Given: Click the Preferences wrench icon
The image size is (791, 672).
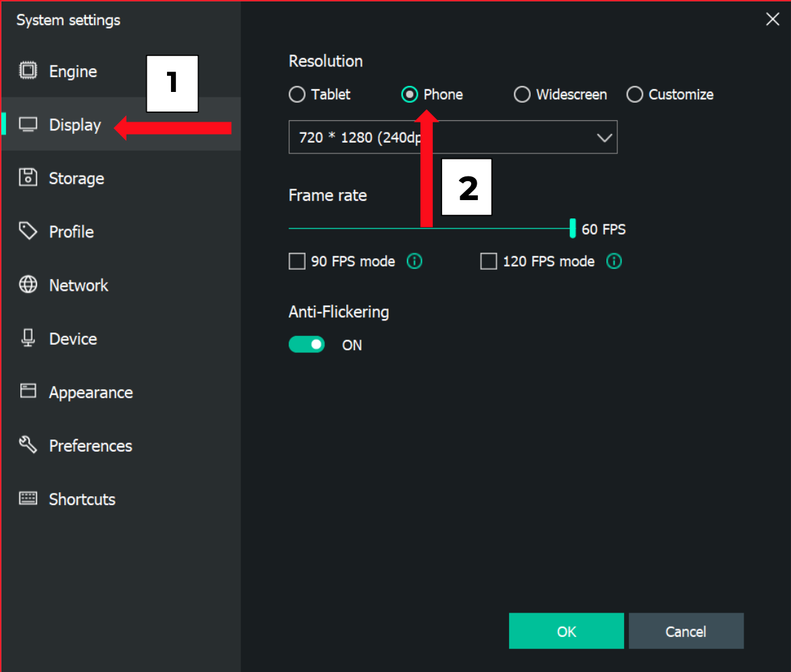Looking at the screenshot, I should coord(28,446).
